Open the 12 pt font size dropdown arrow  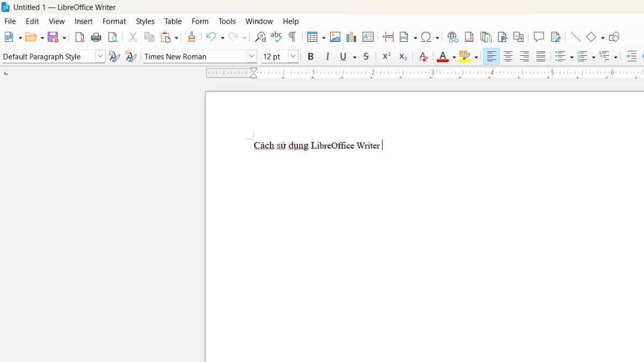click(293, 56)
